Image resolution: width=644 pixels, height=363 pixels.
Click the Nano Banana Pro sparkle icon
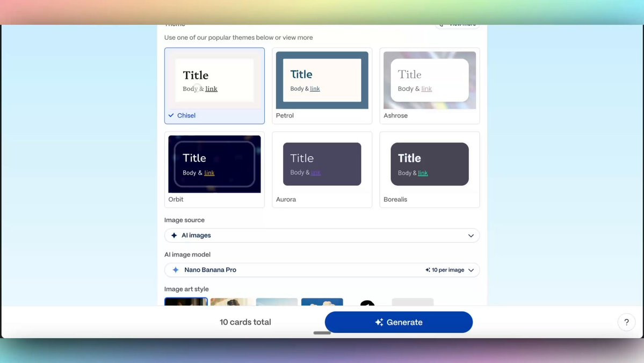coord(176,270)
